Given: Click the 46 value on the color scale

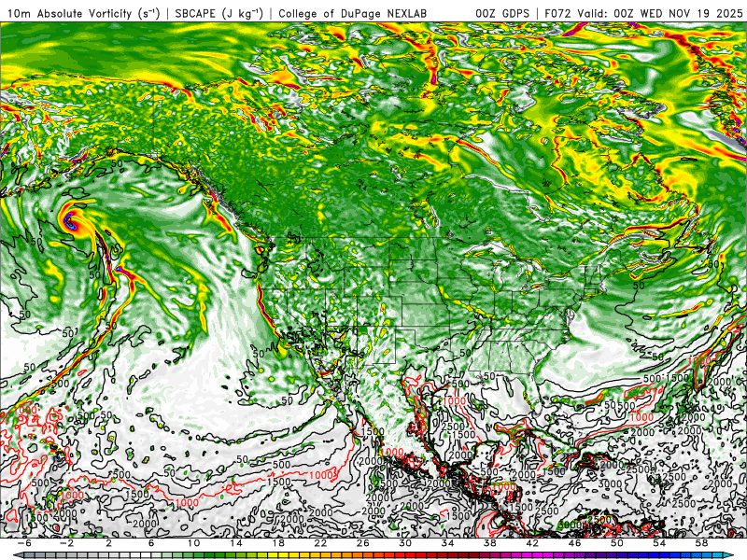Looking at the screenshot, I should click(575, 543).
